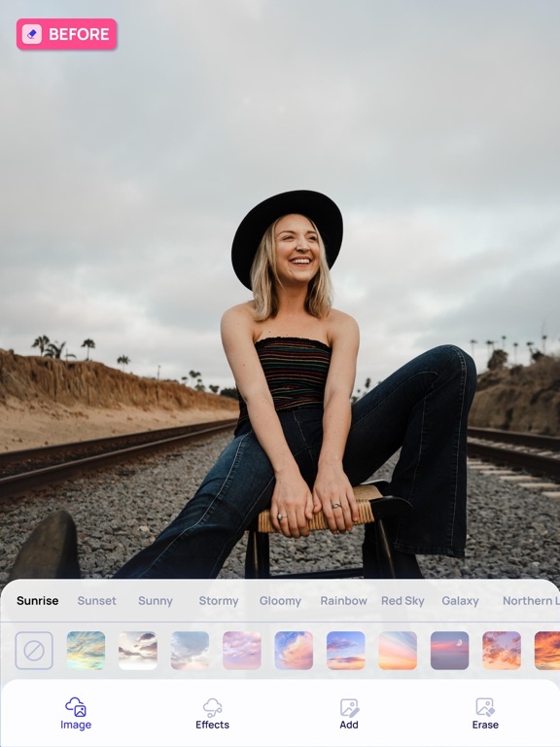Apply the peach streaked sunrise thumbnail
This screenshot has height=747, width=560.
tap(398, 651)
